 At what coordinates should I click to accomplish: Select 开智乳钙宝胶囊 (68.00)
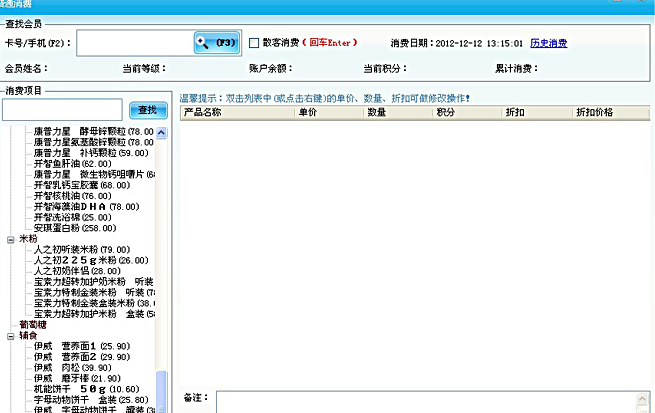[x=82, y=185]
